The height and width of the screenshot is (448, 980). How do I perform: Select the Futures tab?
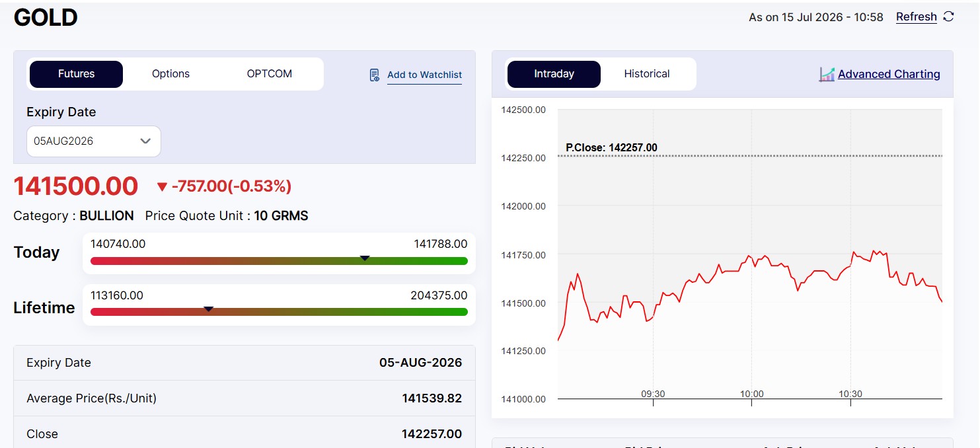tap(76, 74)
